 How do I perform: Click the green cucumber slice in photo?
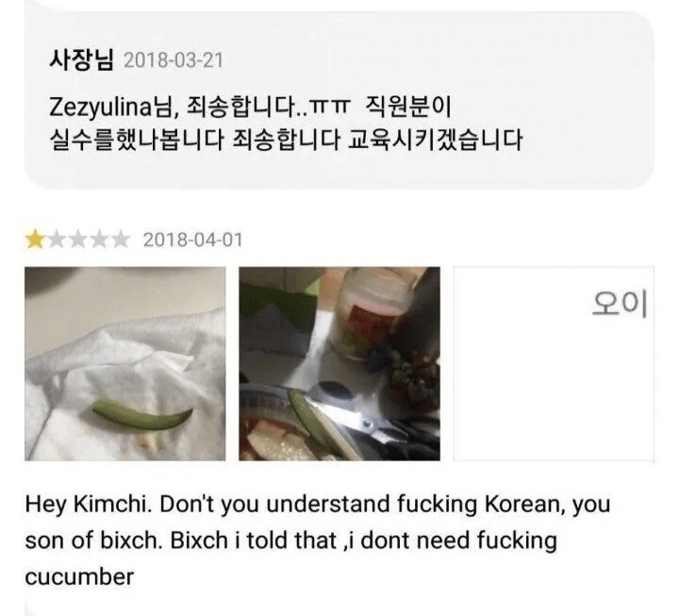142,415
